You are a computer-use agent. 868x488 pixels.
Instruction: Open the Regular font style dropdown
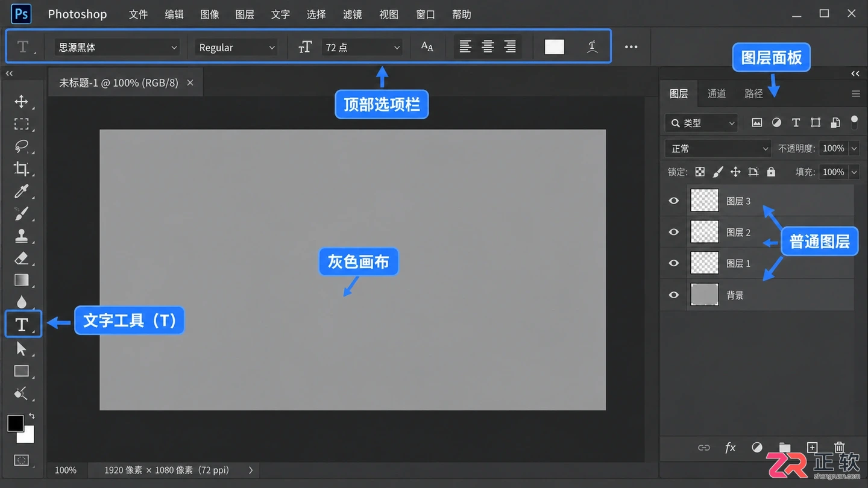[236, 47]
